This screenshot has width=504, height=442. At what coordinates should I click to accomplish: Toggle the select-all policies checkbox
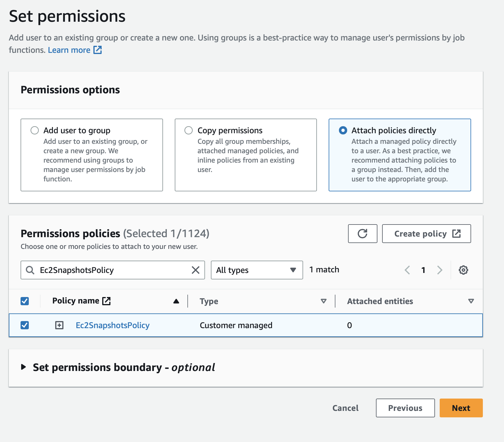coord(25,301)
